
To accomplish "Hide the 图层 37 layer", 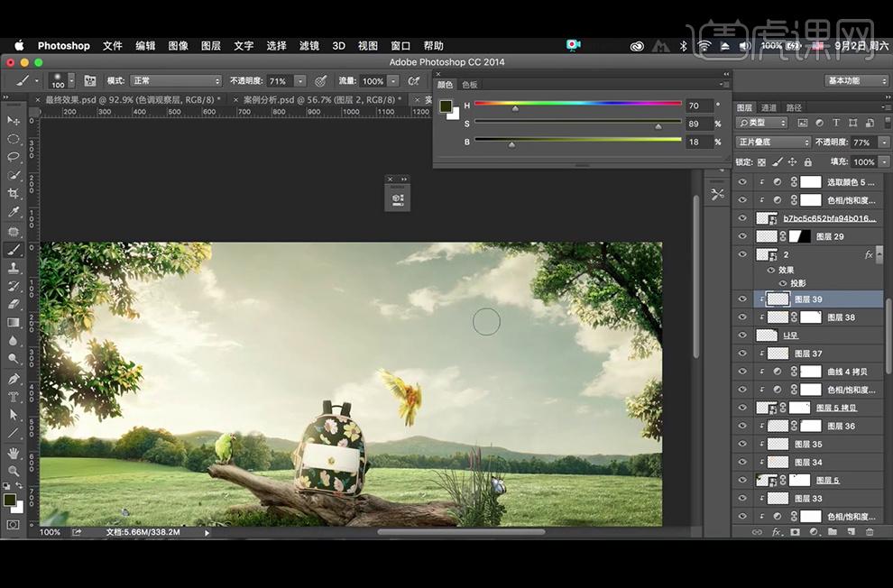I will pos(742,354).
